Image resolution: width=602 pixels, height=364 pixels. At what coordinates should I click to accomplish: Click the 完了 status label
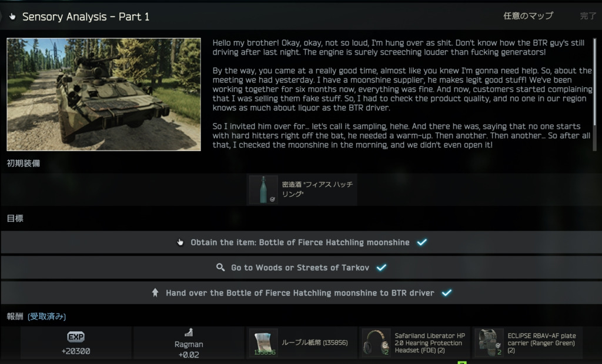point(588,16)
